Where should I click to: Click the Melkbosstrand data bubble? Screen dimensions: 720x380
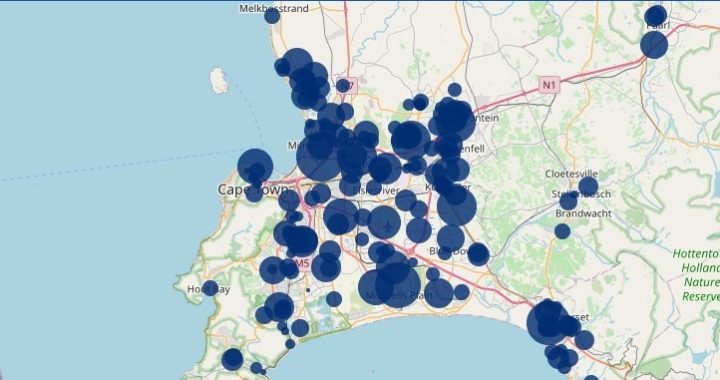click(272, 16)
